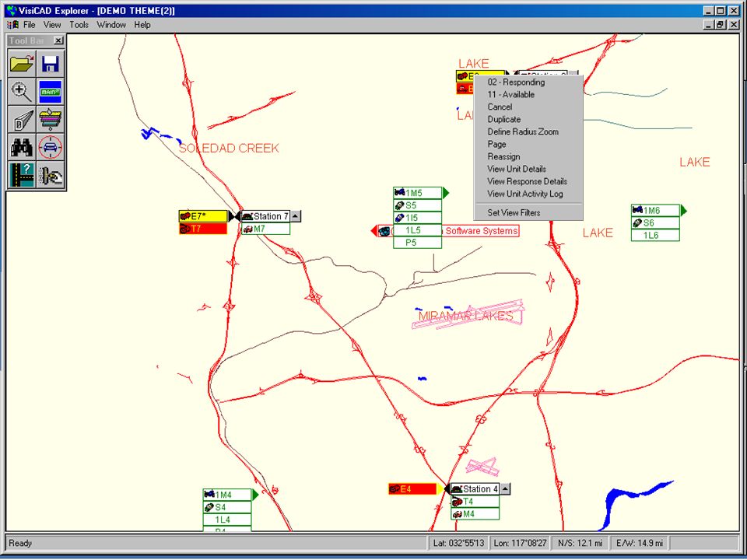The height and width of the screenshot is (560, 747).
Task: Click the red arrow beside Software Systems label
Action: 374,231
